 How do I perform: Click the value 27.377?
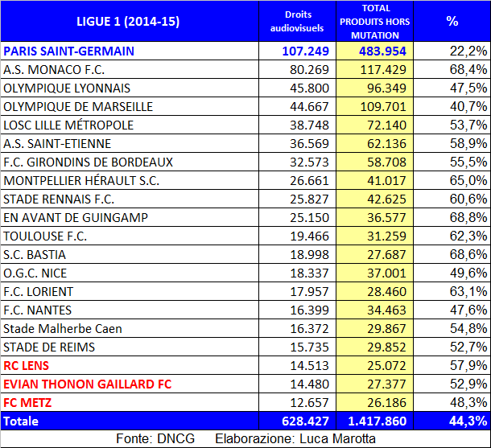(386, 384)
